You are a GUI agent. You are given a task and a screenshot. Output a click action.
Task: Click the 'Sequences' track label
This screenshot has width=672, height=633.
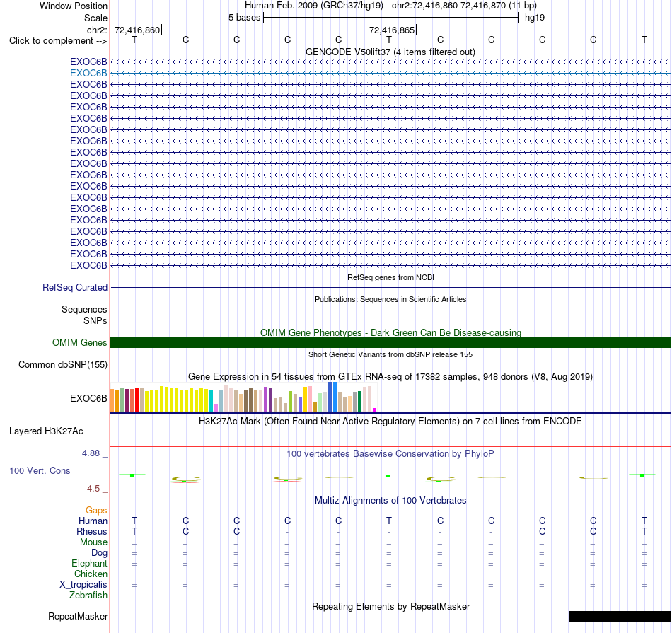84,310
